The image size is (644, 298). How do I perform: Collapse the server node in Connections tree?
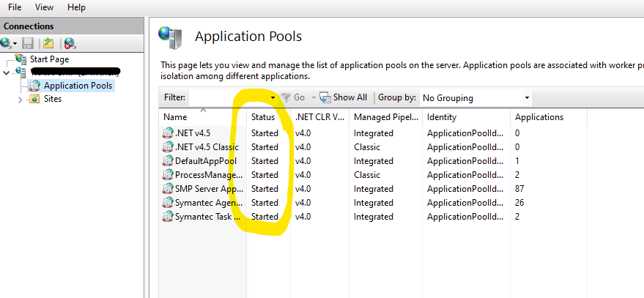[7, 72]
